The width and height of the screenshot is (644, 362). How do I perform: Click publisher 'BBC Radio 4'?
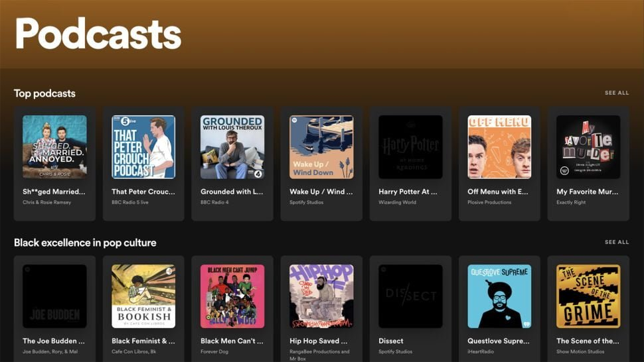tap(214, 202)
